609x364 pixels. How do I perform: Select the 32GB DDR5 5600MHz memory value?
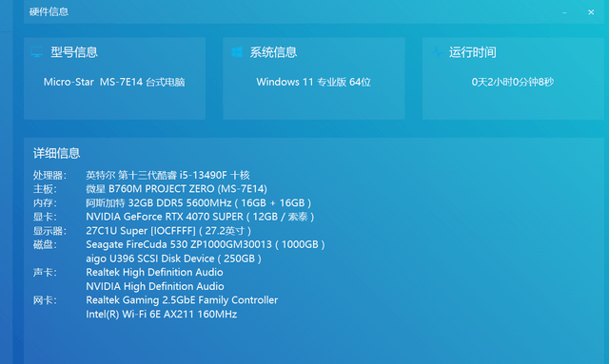tap(199, 203)
